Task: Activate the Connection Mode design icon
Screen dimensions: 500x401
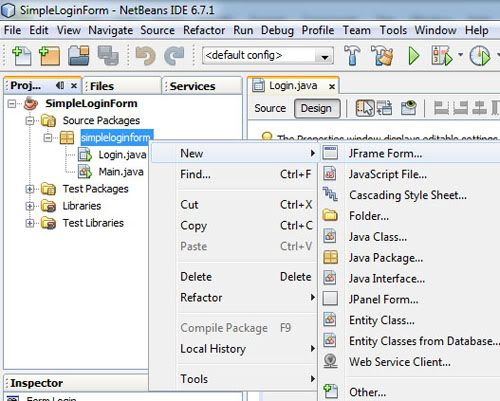Action: pos(384,108)
